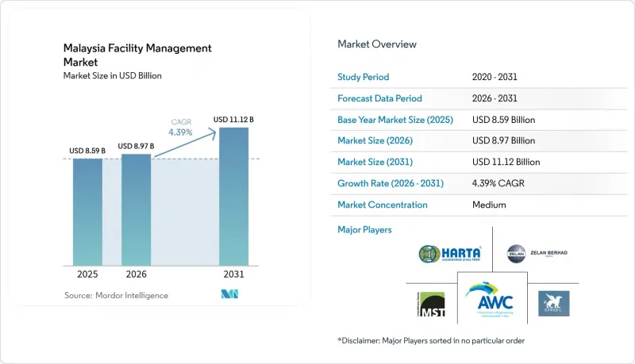Click the 'Major Players' heading

[364, 230]
